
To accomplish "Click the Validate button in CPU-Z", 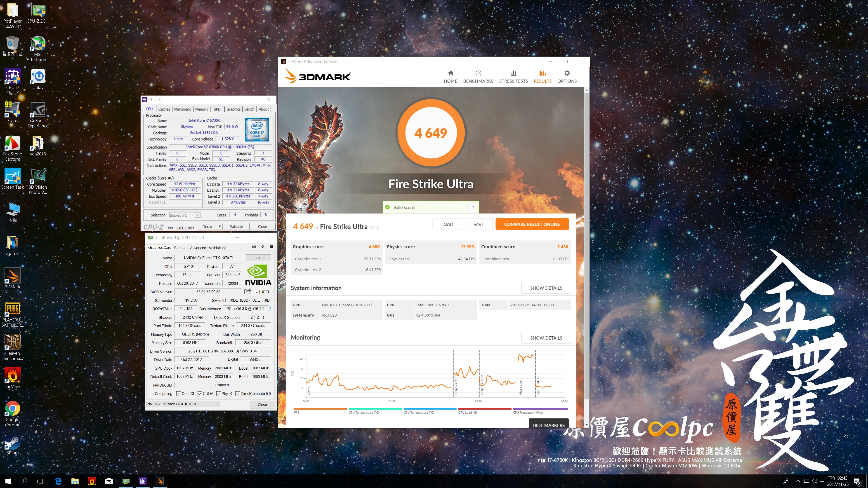I will tap(236, 226).
